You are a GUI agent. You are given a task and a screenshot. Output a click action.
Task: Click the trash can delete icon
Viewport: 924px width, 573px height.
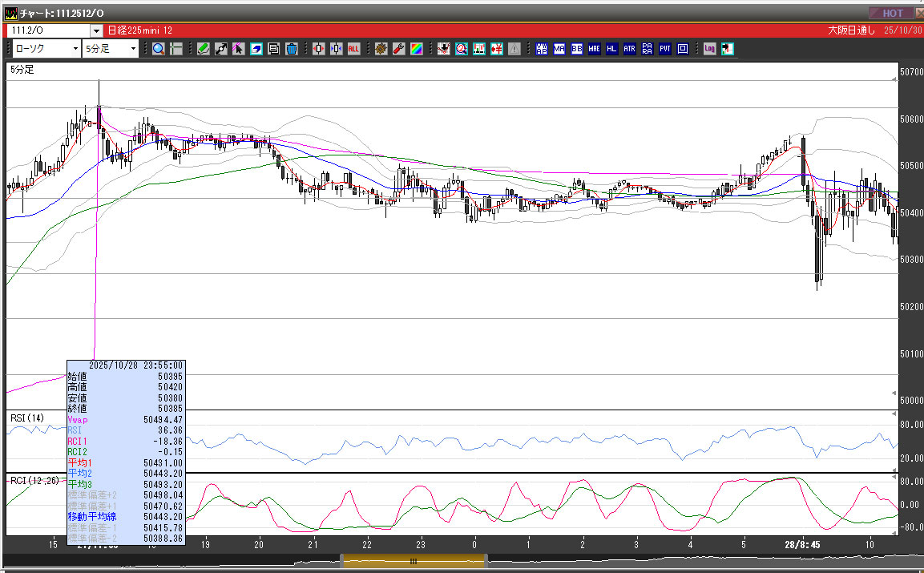(291, 49)
